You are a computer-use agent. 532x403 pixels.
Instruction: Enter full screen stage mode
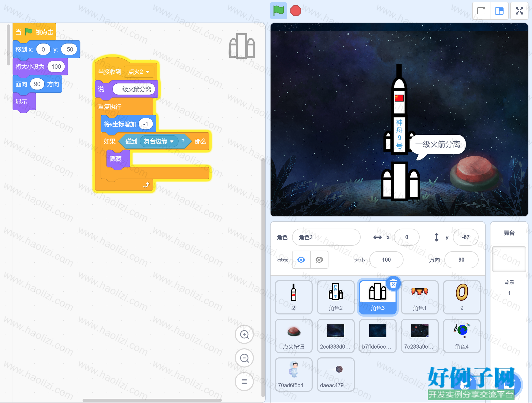(519, 11)
